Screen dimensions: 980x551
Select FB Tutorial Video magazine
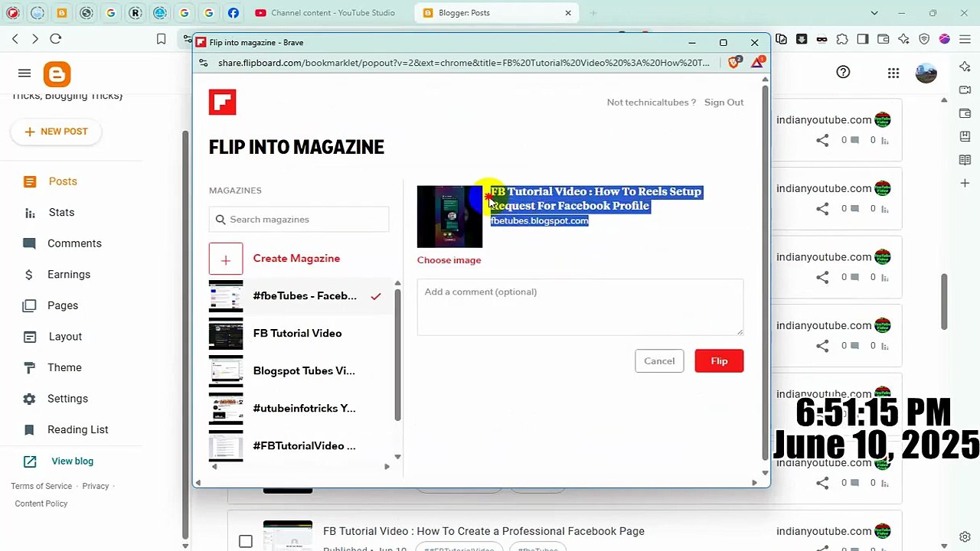coord(300,334)
